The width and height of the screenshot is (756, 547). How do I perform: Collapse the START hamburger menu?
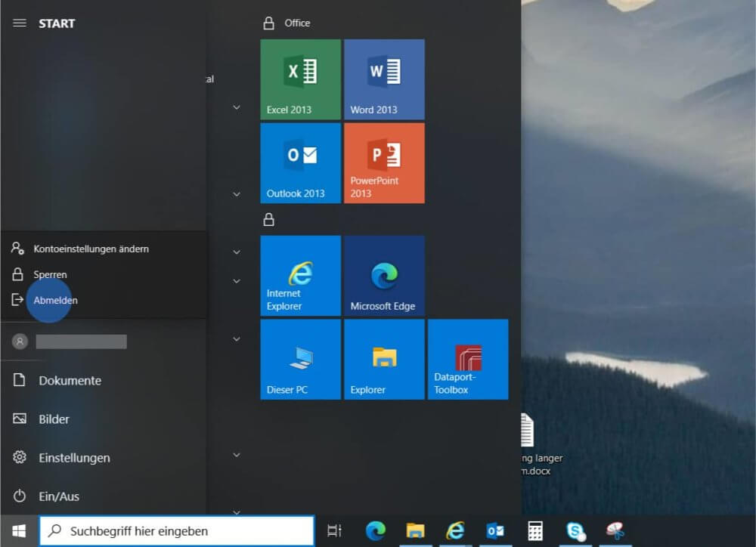(20, 23)
